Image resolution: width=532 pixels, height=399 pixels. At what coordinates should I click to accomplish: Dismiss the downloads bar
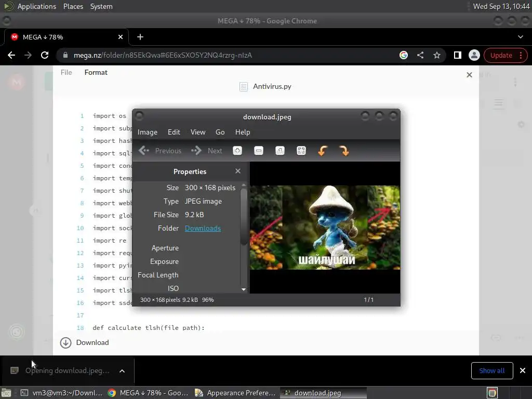click(523, 370)
